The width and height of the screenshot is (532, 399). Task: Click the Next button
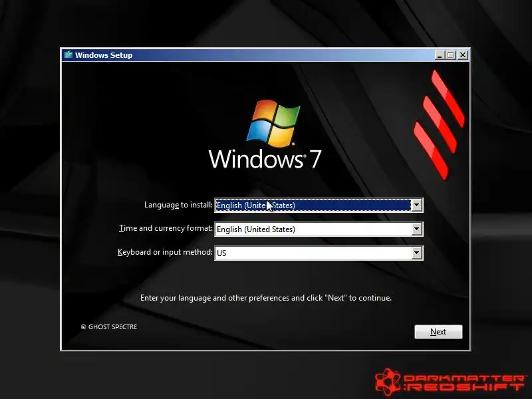438,331
